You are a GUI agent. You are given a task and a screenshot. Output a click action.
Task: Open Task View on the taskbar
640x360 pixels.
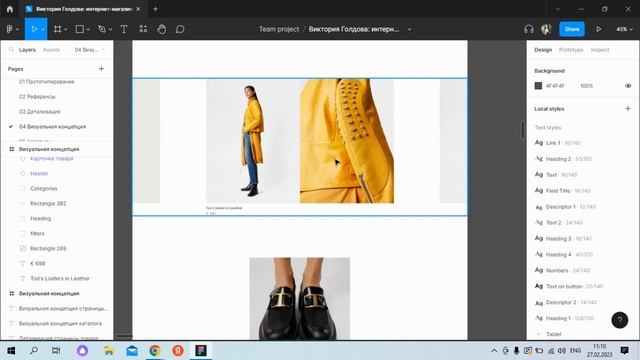(56, 350)
